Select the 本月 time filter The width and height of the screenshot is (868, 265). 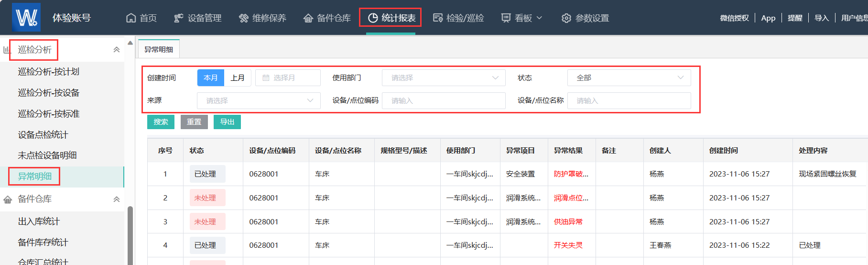(211, 78)
